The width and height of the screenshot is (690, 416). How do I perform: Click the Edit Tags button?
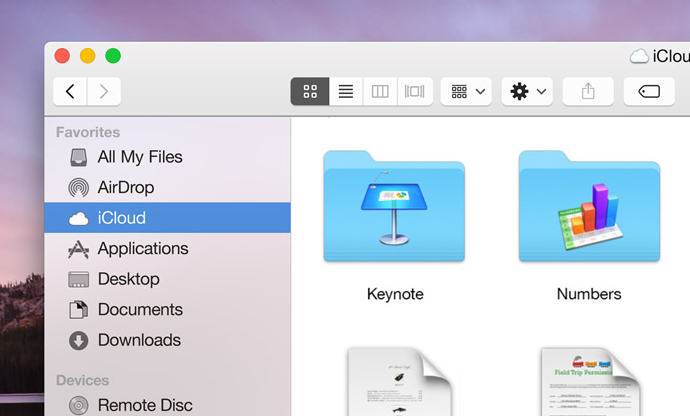pyautogui.click(x=649, y=92)
